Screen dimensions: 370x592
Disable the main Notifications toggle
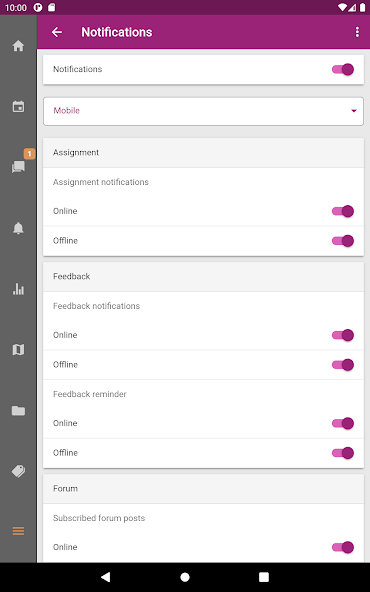coord(342,69)
